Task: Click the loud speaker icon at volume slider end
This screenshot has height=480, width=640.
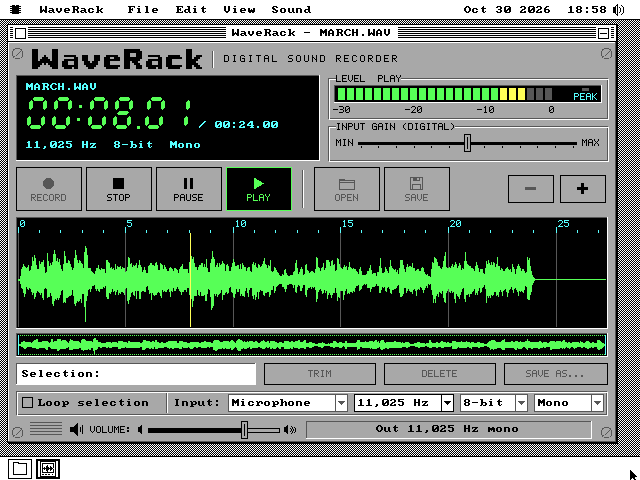Action: click(x=290, y=430)
